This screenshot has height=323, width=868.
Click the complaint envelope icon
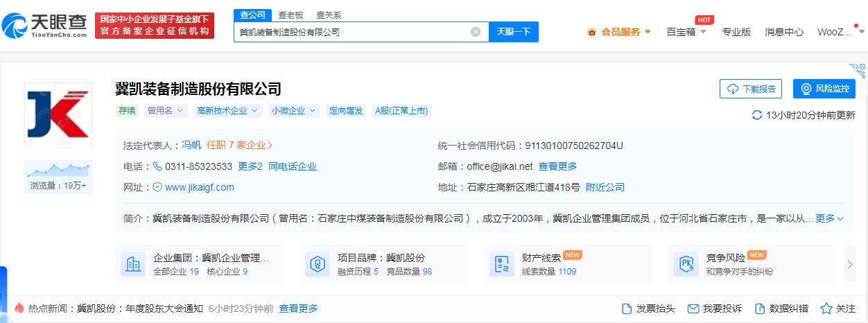693,308
